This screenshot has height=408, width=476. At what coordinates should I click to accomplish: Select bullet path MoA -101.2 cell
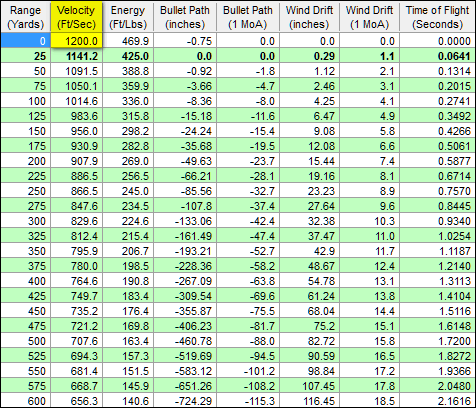click(x=248, y=371)
